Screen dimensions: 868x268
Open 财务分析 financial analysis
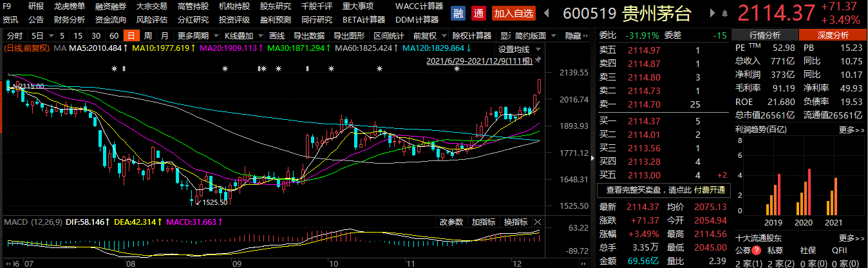point(70,19)
